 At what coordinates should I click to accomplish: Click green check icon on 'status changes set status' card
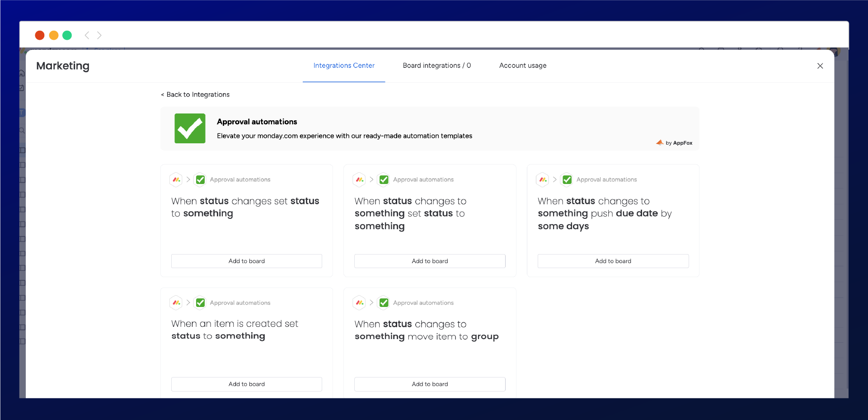coord(200,179)
